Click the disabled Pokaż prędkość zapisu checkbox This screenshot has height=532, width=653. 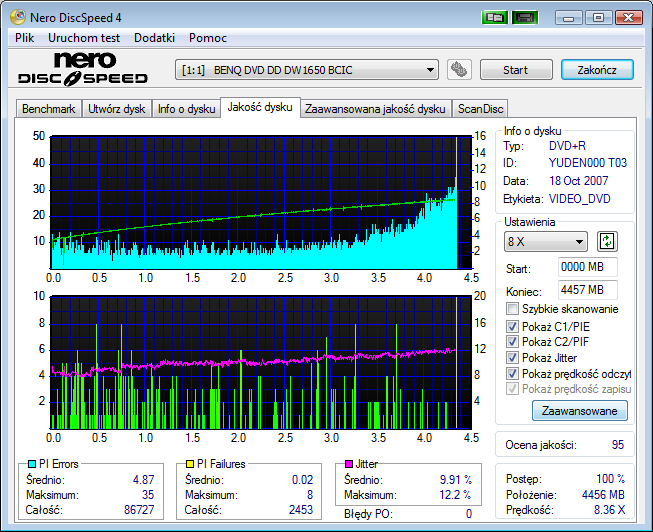tap(512, 389)
